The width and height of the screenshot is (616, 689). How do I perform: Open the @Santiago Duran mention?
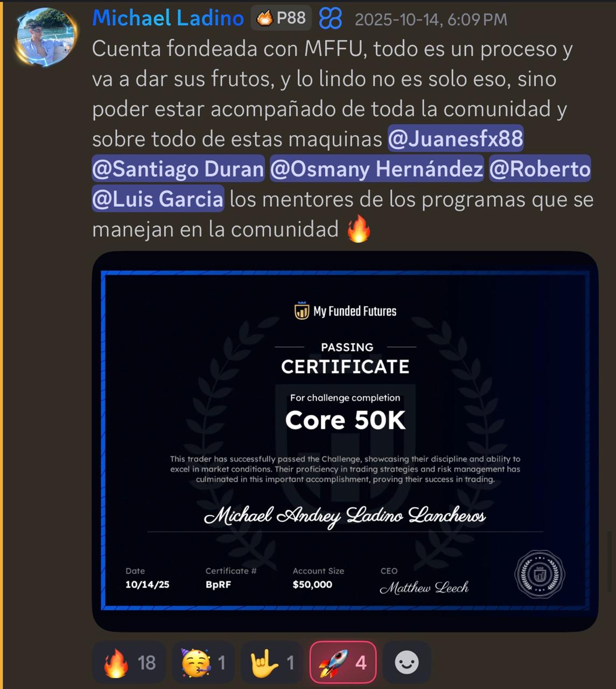pyautogui.click(x=178, y=169)
